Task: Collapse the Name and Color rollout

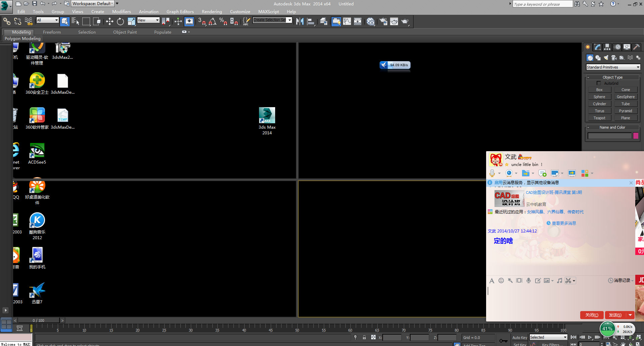Action: pyautogui.click(x=612, y=127)
